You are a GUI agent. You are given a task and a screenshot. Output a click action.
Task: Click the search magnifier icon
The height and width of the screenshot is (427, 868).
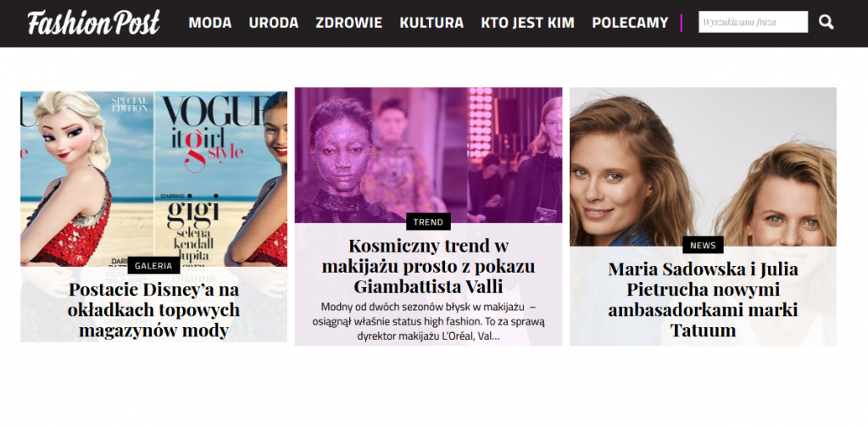pos(826,22)
